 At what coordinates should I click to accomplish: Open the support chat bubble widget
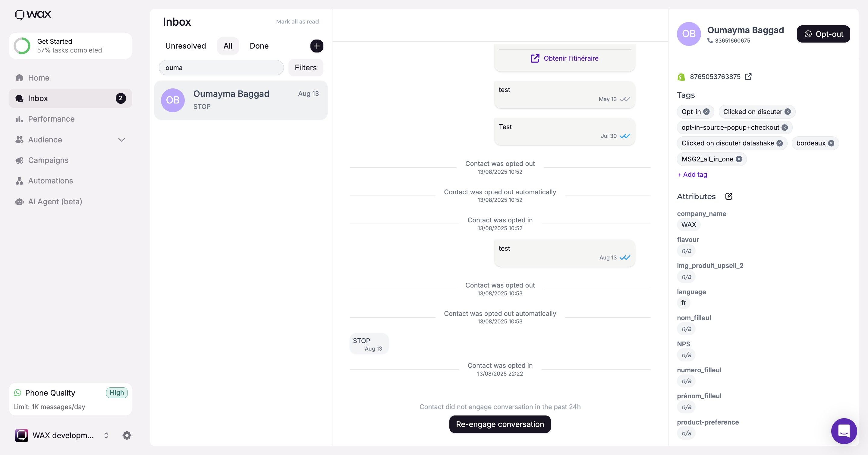coord(844,431)
